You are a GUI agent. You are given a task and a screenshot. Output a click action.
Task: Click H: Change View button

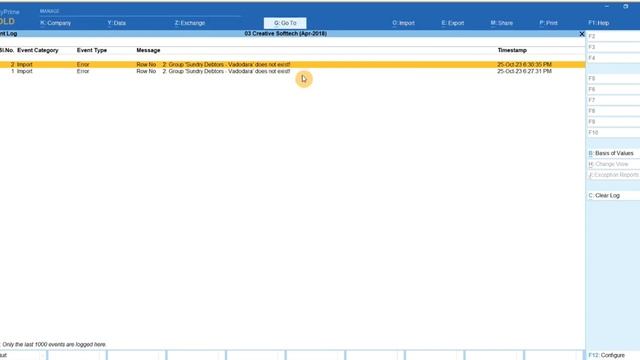pos(613,164)
